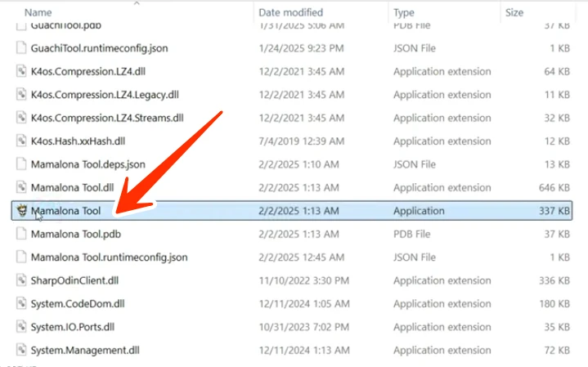Click the 2/2/2025 1:10 AM date cell
Viewport: 588px width, 367px height.
coord(298,164)
